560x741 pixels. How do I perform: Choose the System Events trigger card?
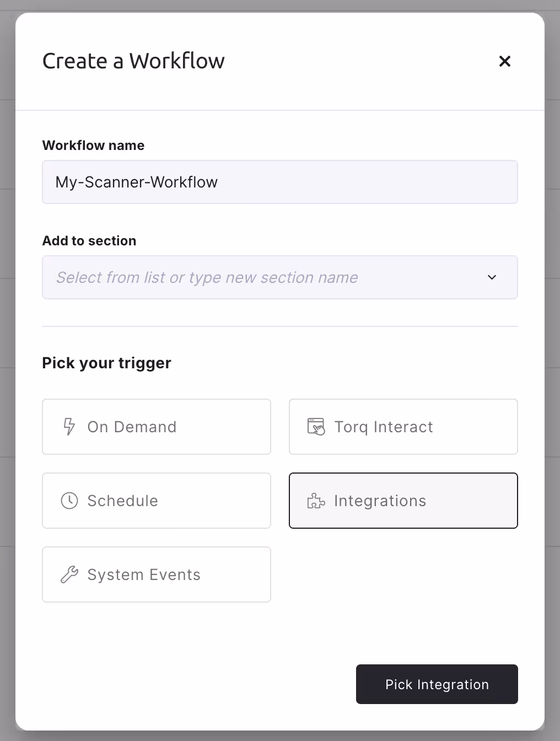(x=157, y=574)
